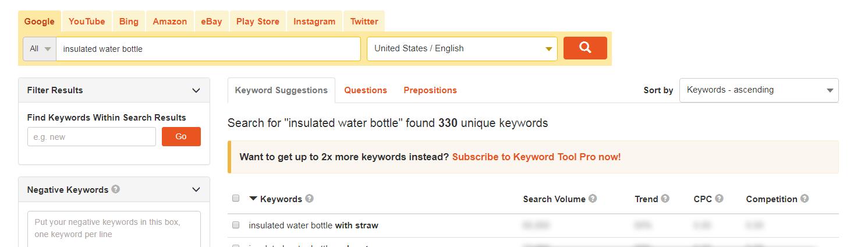Click help icon beside Keywords column header

click(309, 199)
